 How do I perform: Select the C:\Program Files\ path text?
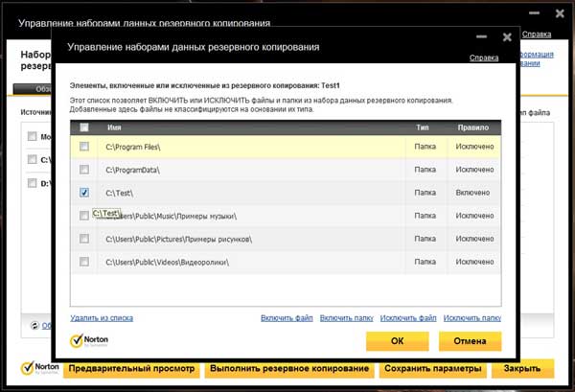[x=133, y=147]
